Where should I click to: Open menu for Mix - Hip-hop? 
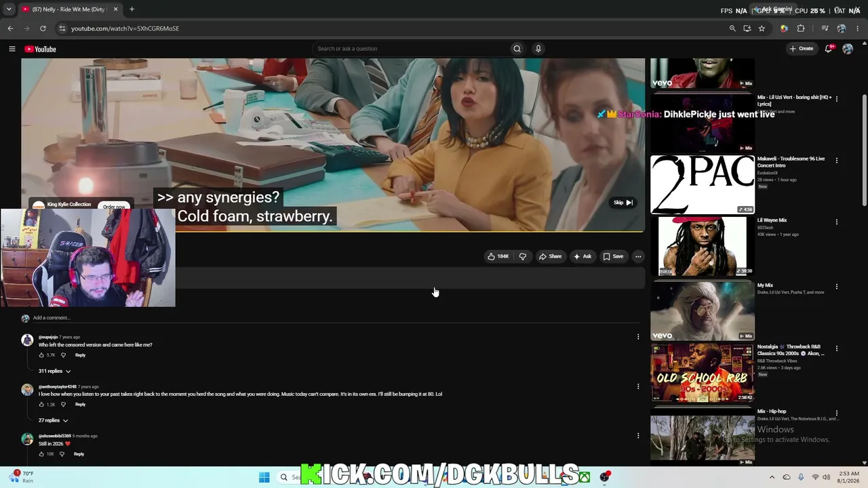click(x=837, y=413)
